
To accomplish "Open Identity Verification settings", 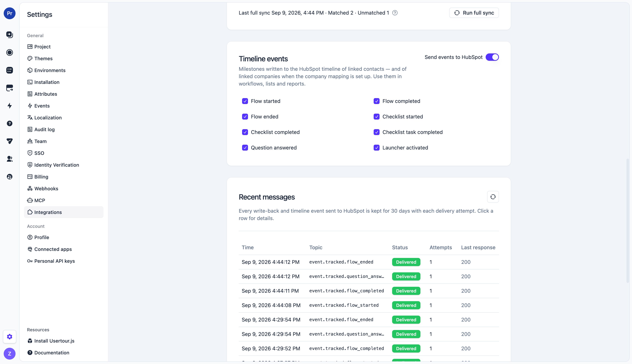I will pyautogui.click(x=64, y=165).
